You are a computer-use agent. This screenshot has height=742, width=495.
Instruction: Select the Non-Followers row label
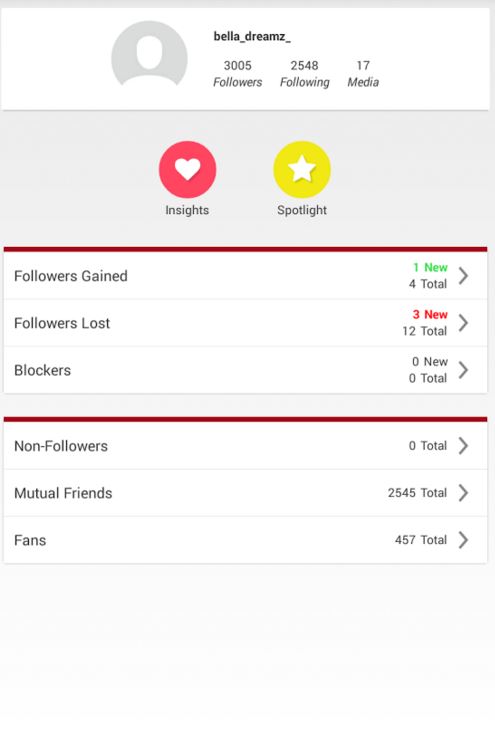(x=61, y=446)
